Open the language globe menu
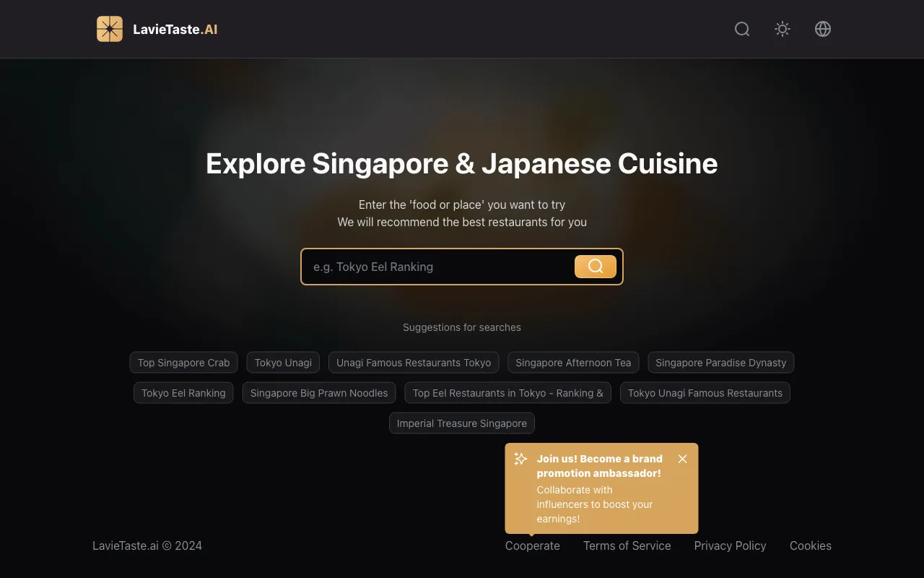This screenshot has width=924, height=578. (823, 29)
